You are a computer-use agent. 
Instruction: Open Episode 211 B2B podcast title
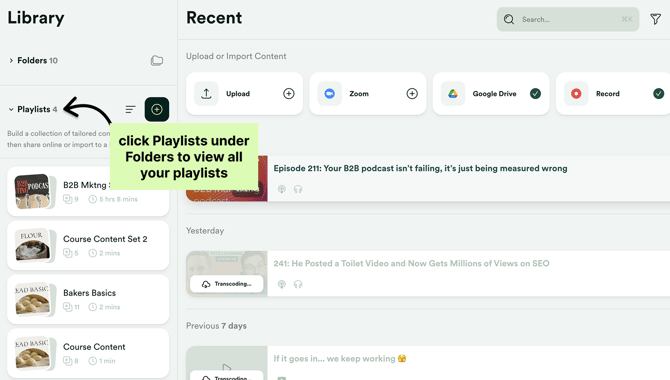pyautogui.click(x=420, y=168)
